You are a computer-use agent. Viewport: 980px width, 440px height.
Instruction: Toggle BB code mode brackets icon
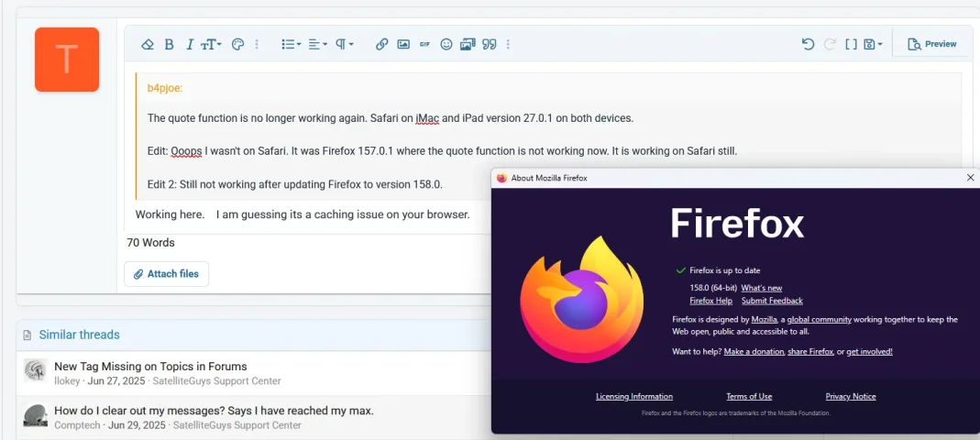click(852, 44)
